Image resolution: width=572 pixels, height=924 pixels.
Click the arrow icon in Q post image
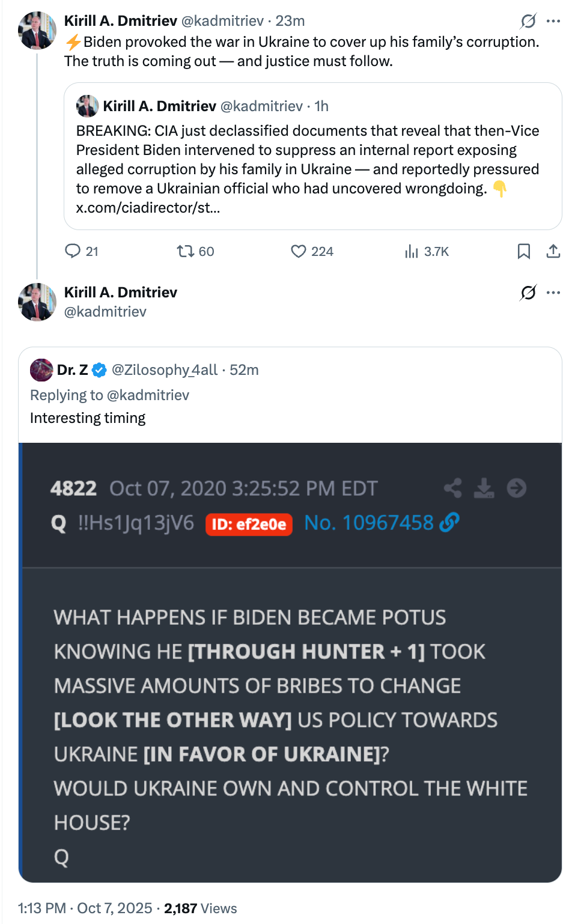517,488
